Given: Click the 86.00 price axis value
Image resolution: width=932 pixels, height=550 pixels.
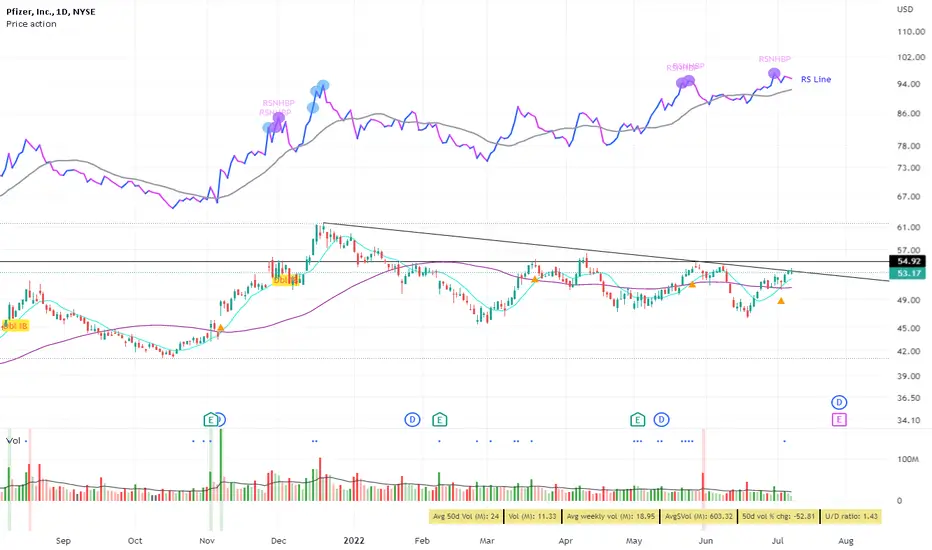Looking at the screenshot, I should (x=909, y=114).
